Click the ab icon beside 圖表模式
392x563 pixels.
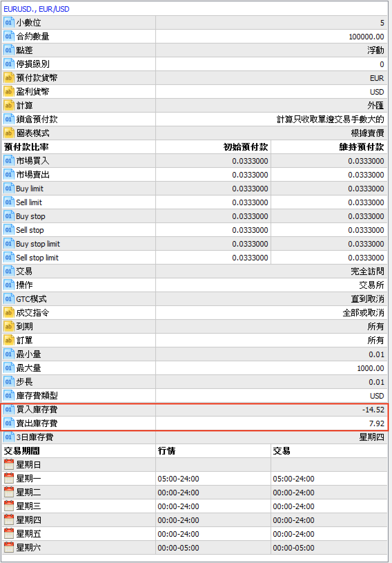pos(9,133)
